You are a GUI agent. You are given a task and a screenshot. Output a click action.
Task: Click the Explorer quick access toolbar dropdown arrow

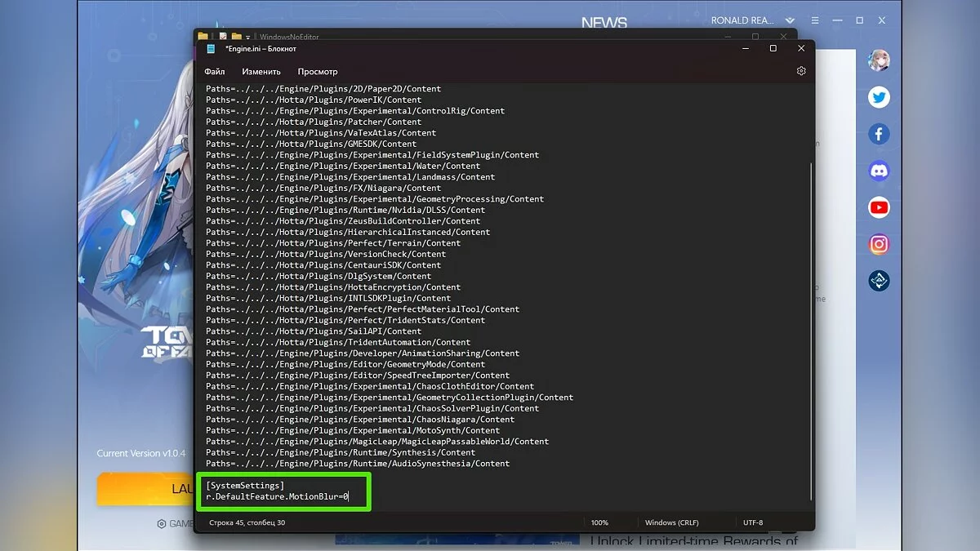tap(248, 37)
